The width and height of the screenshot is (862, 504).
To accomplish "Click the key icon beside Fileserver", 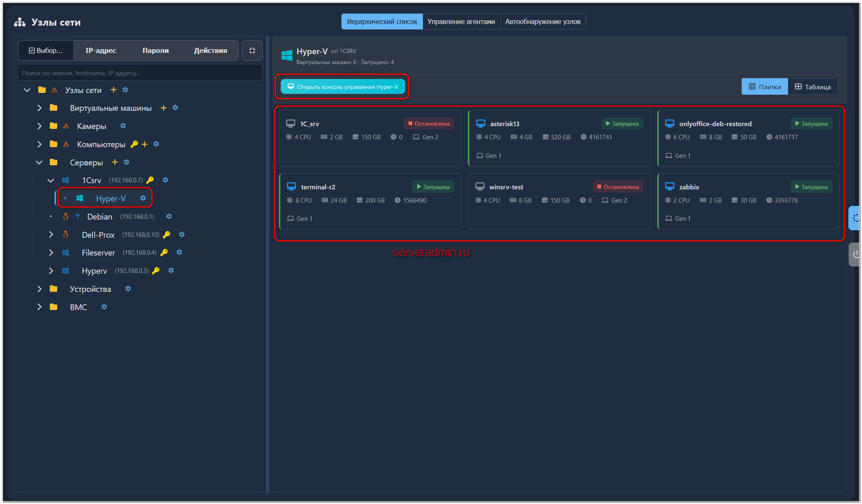I will (164, 252).
